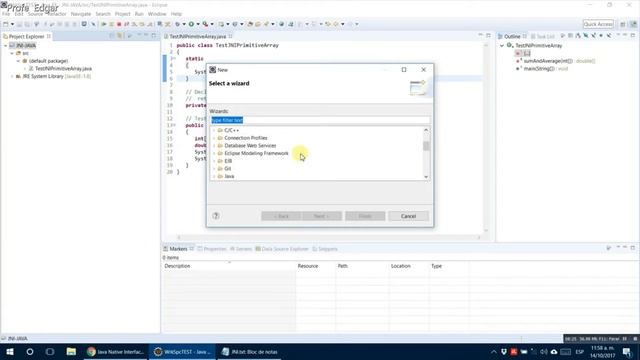The image size is (640, 360).
Task: Collapse the JNI-JAVA project node
Action: coord(5,45)
